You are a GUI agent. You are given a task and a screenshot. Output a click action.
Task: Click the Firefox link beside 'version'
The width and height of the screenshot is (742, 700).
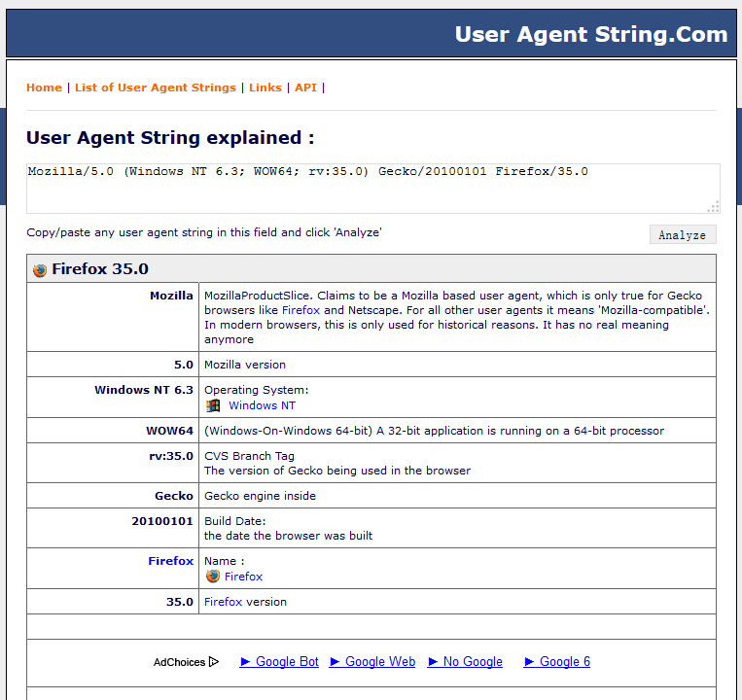(x=224, y=602)
